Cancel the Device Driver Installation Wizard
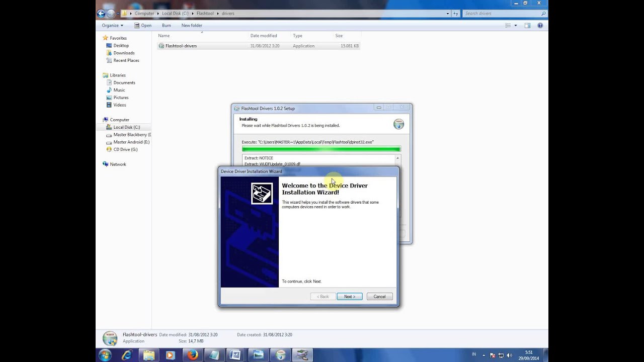 379,297
